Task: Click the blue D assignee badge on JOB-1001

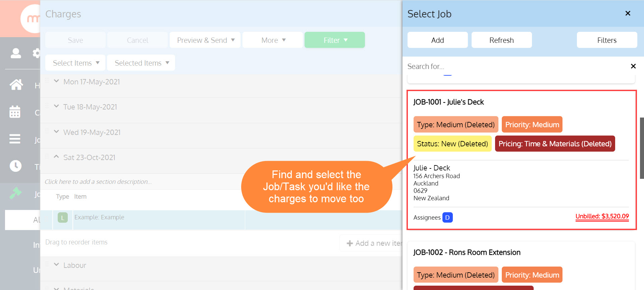Action: coord(447,218)
